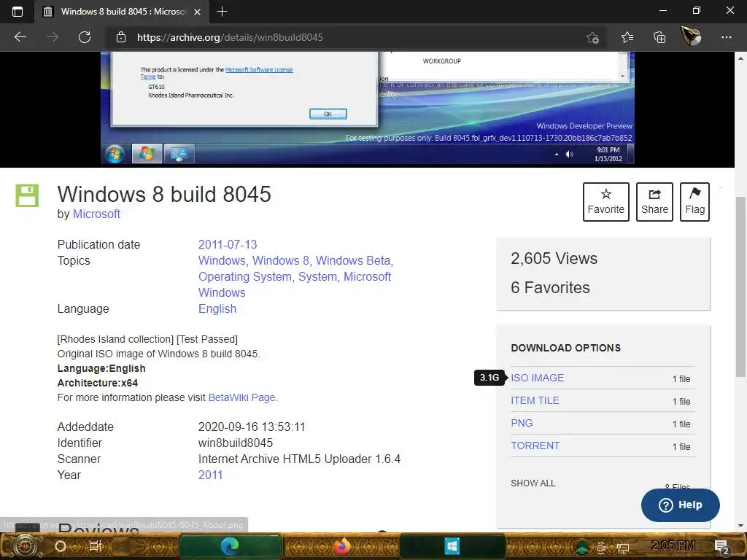Click scrollbar up arrow
This screenshot has height=560, width=747.
click(x=741, y=58)
